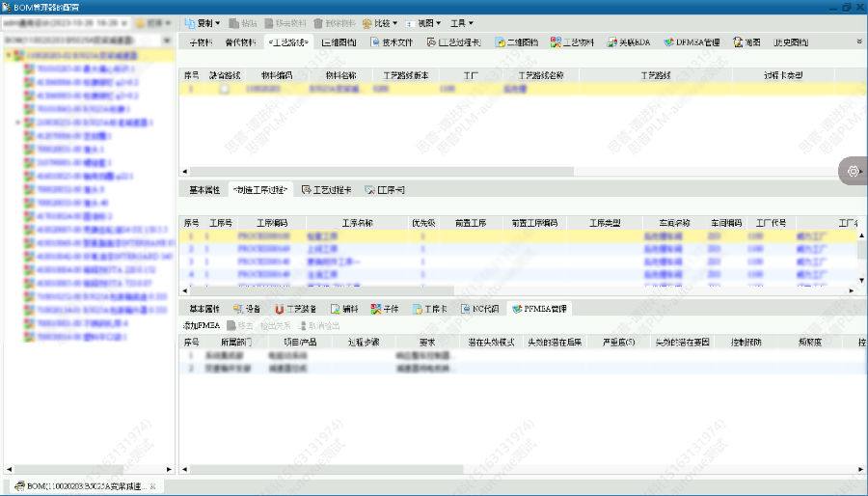Toggle the 缺省路线 checkbox in row 1
Screen dimensions: 868x496
pos(224,89)
